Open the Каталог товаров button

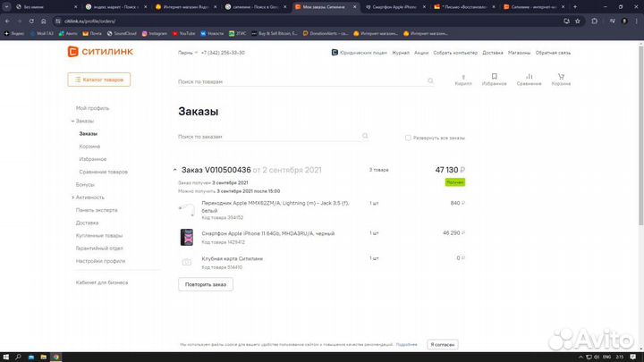pos(99,80)
